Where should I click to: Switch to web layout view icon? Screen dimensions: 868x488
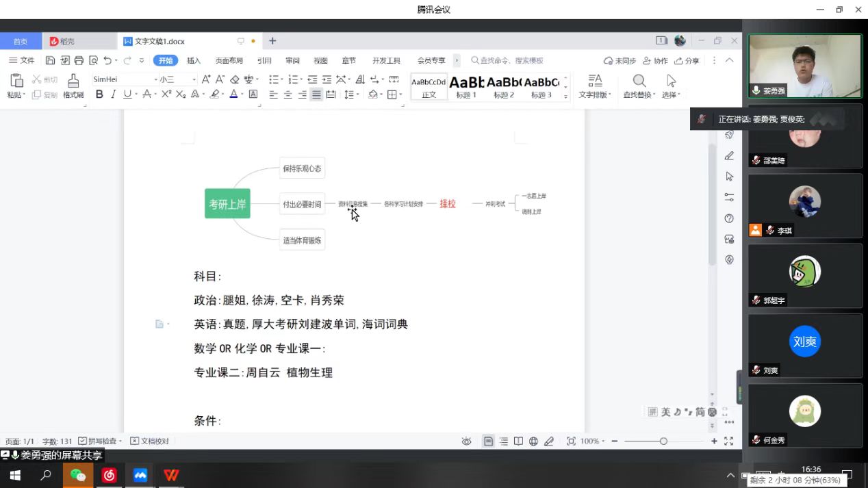(x=533, y=441)
